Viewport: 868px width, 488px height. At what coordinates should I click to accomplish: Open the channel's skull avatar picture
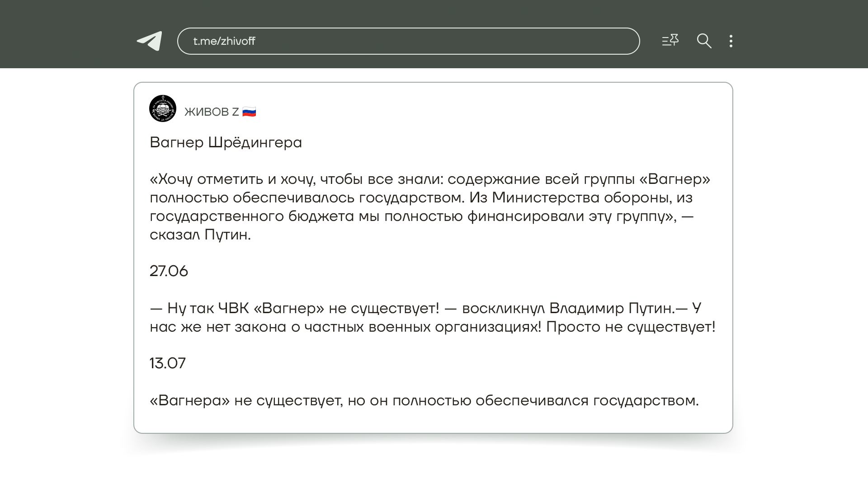click(163, 108)
